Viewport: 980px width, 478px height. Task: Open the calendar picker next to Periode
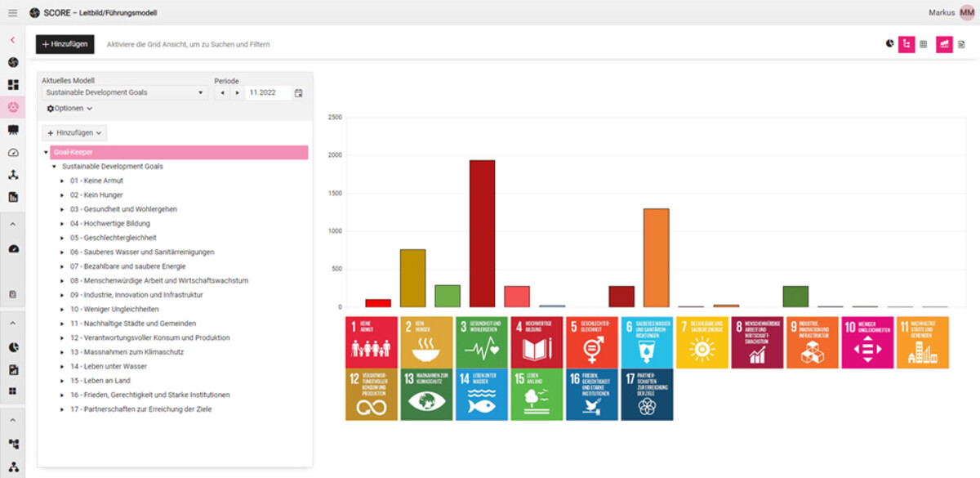(x=299, y=93)
